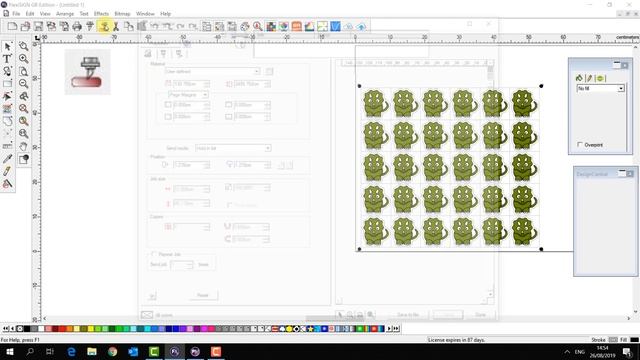Click the Copy toolbar icon
Viewport: 640px width, 360px height.
(129, 27)
